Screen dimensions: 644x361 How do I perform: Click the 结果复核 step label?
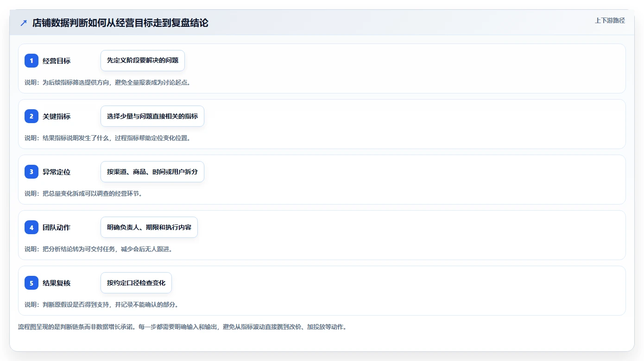tap(57, 283)
